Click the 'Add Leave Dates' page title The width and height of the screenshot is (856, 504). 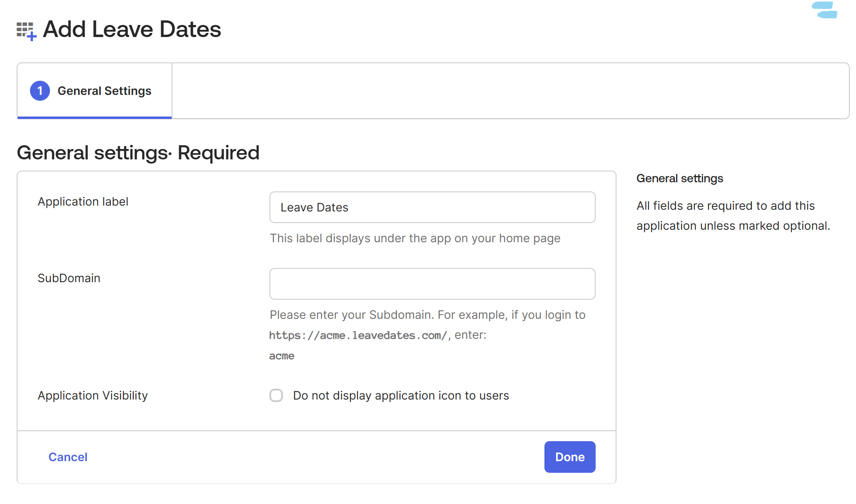[x=132, y=29]
